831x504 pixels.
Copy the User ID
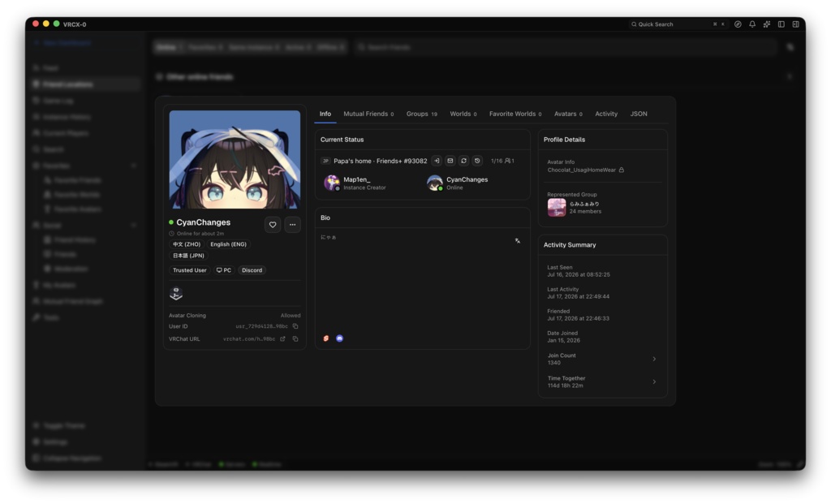[295, 326]
